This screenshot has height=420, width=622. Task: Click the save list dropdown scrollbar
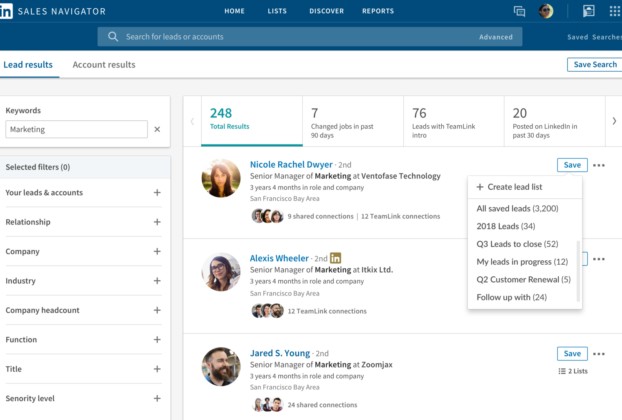578,271
